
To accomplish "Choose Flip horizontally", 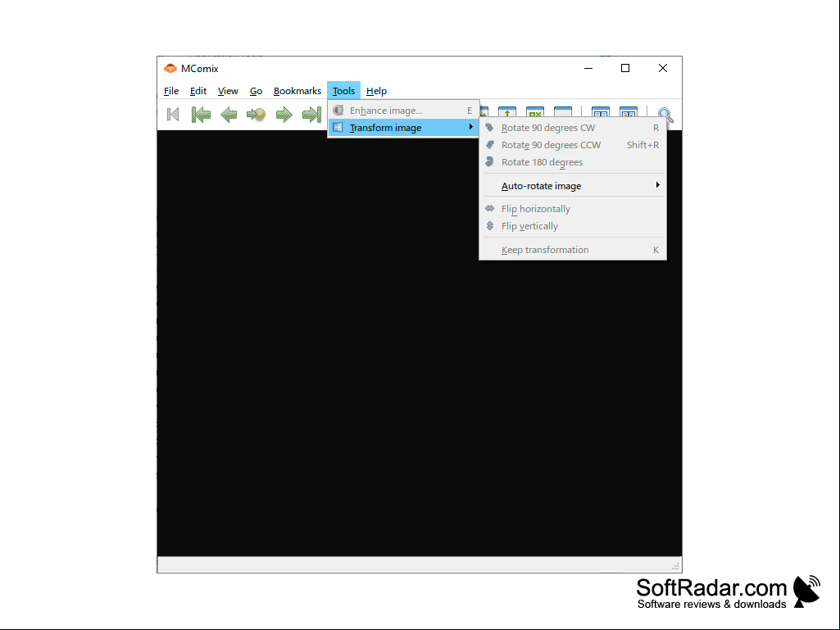I will pyautogui.click(x=573, y=208).
